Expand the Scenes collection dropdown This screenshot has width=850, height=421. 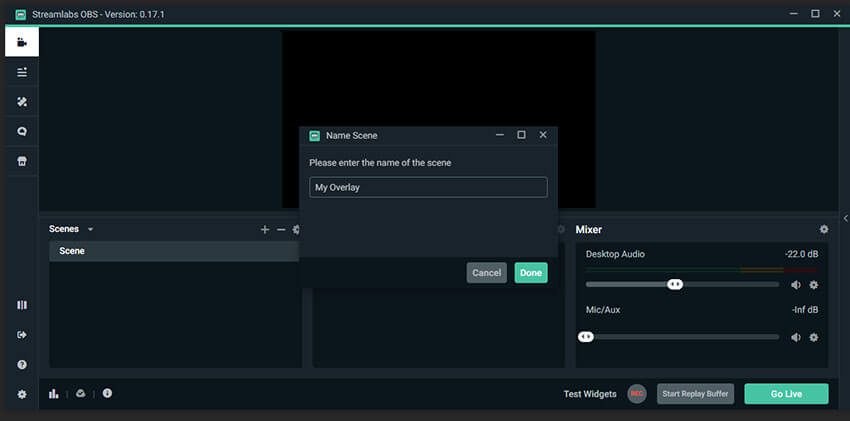(90, 230)
